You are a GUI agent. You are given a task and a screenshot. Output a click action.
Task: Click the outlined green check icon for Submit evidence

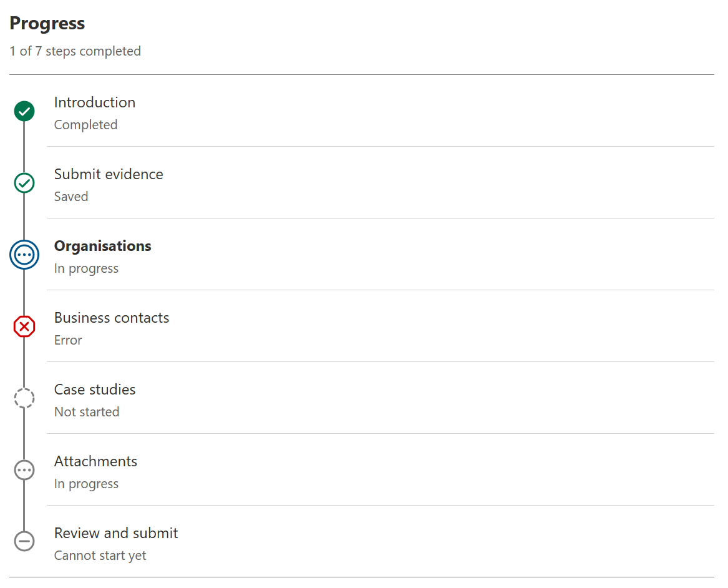24,183
